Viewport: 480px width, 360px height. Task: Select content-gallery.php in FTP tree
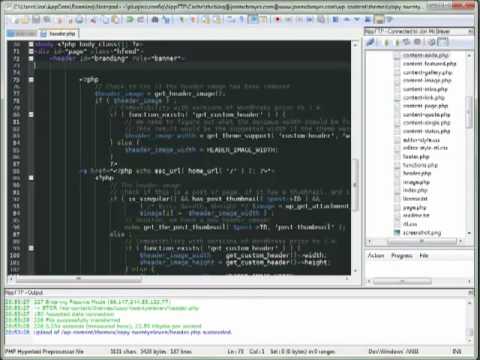(x=427, y=72)
